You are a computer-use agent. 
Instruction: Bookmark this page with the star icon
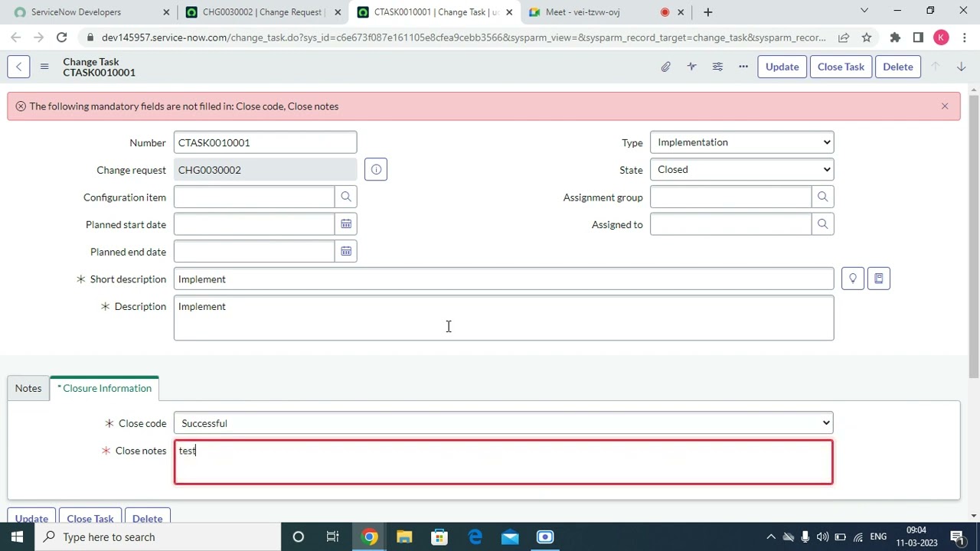[867, 37]
